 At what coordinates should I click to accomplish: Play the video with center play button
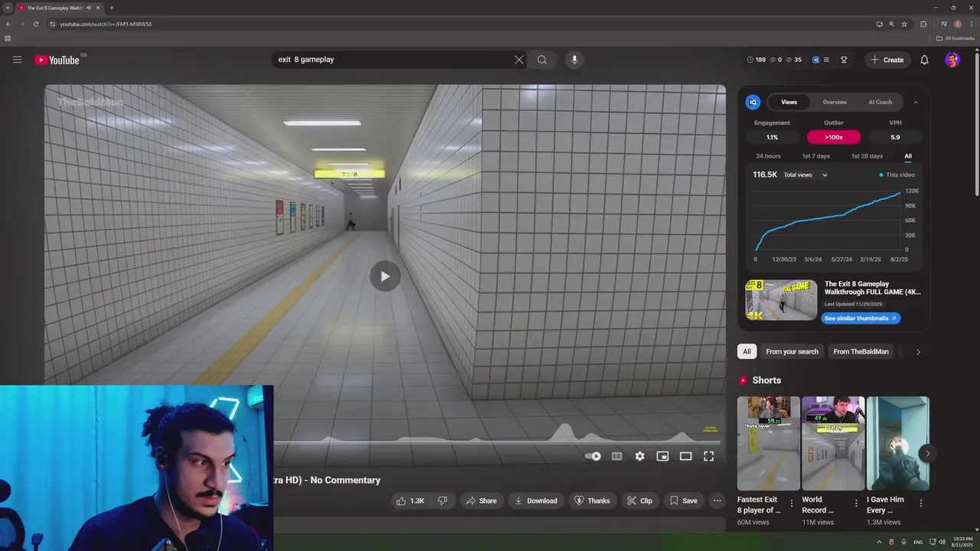click(385, 276)
